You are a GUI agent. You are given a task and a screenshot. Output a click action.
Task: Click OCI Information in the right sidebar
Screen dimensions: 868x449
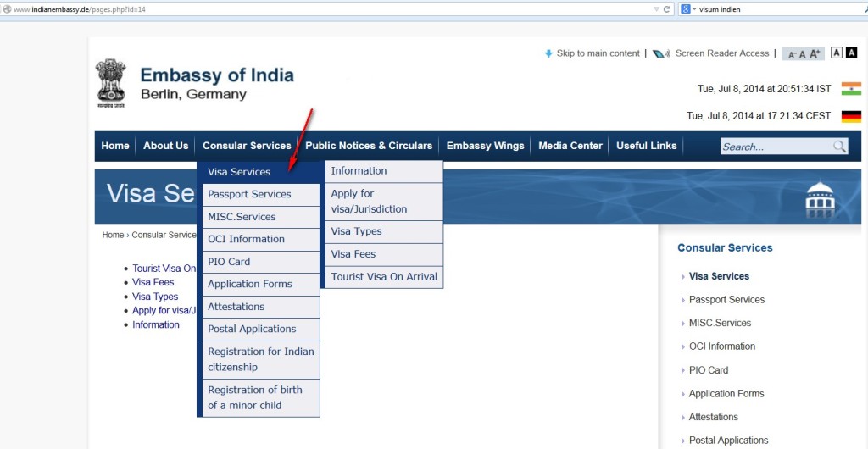coord(722,346)
